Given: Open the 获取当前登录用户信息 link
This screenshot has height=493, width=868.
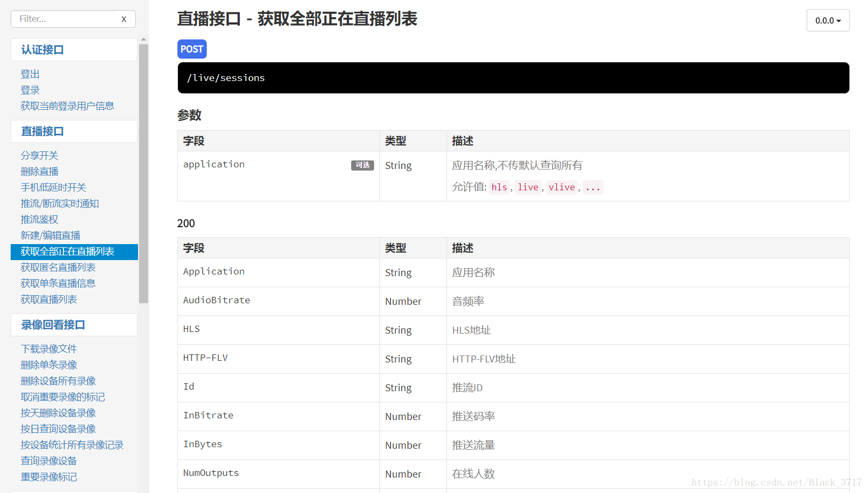Looking at the screenshot, I should coord(68,106).
